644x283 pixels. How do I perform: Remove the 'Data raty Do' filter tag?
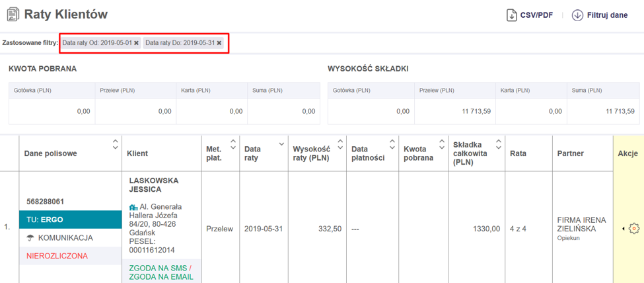pos(219,43)
